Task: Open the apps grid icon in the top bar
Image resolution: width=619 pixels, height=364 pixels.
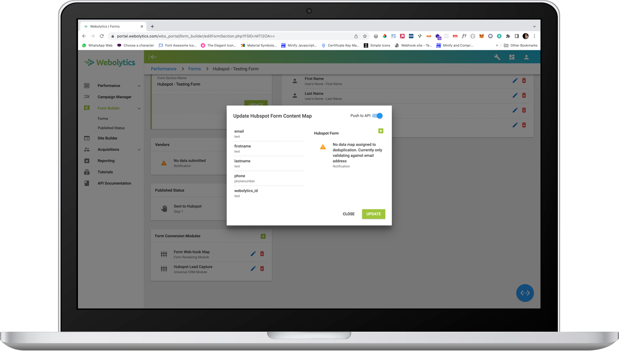Action: click(x=512, y=57)
